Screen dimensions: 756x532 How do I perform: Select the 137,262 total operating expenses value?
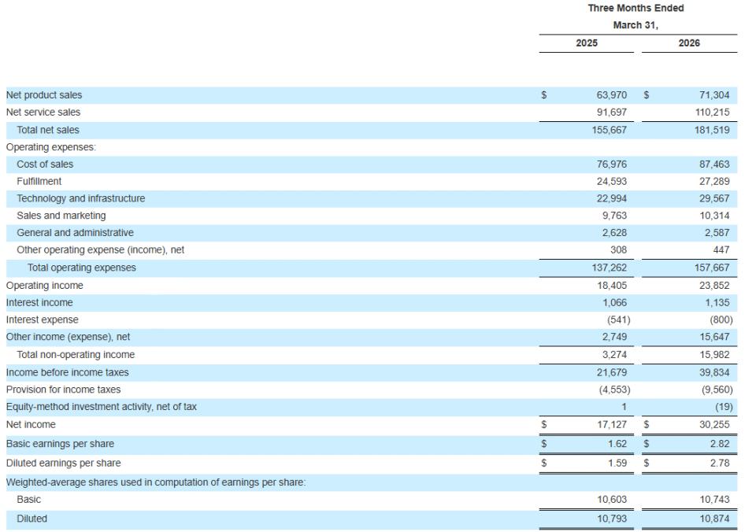point(610,268)
